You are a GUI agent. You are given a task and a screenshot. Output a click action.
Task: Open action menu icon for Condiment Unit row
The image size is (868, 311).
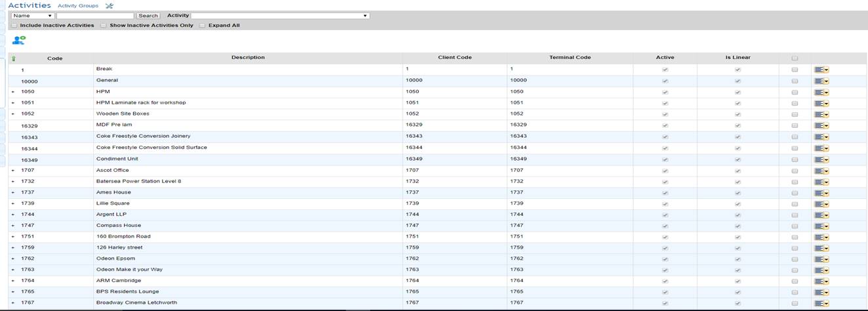point(821,159)
